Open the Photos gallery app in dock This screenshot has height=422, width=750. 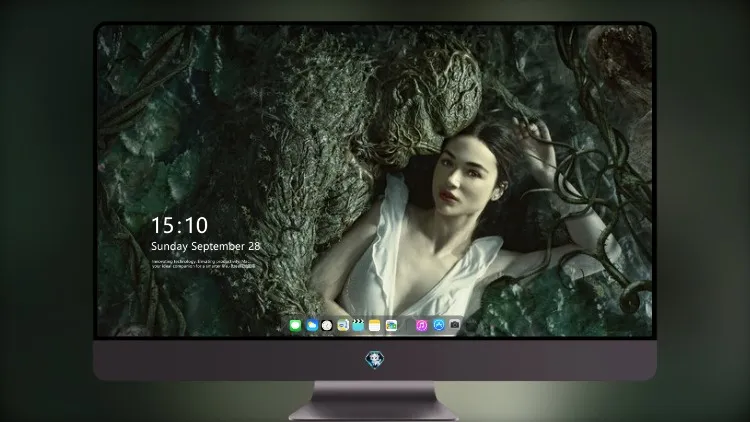click(391, 325)
